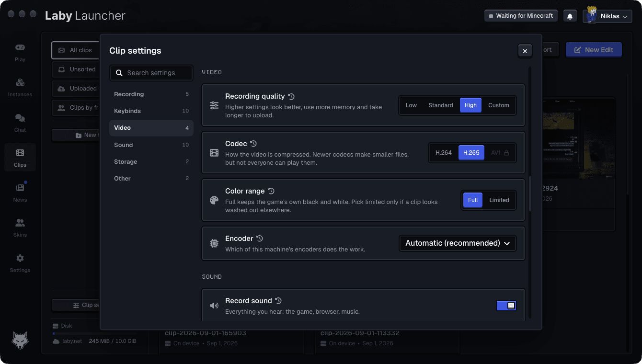Click the Waiting for Minecraft status button

pyautogui.click(x=521, y=16)
